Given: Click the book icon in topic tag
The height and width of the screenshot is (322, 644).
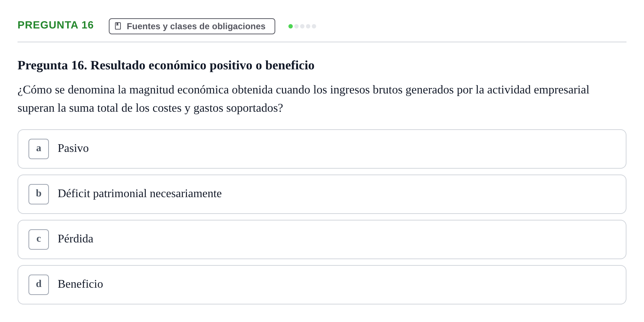Looking at the screenshot, I should (118, 26).
